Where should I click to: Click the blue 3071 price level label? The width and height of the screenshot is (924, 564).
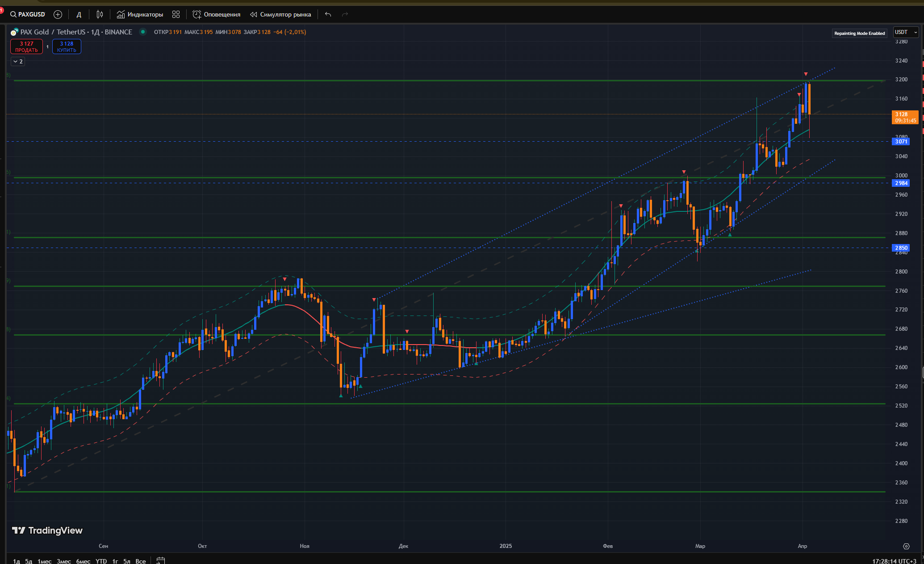(901, 142)
